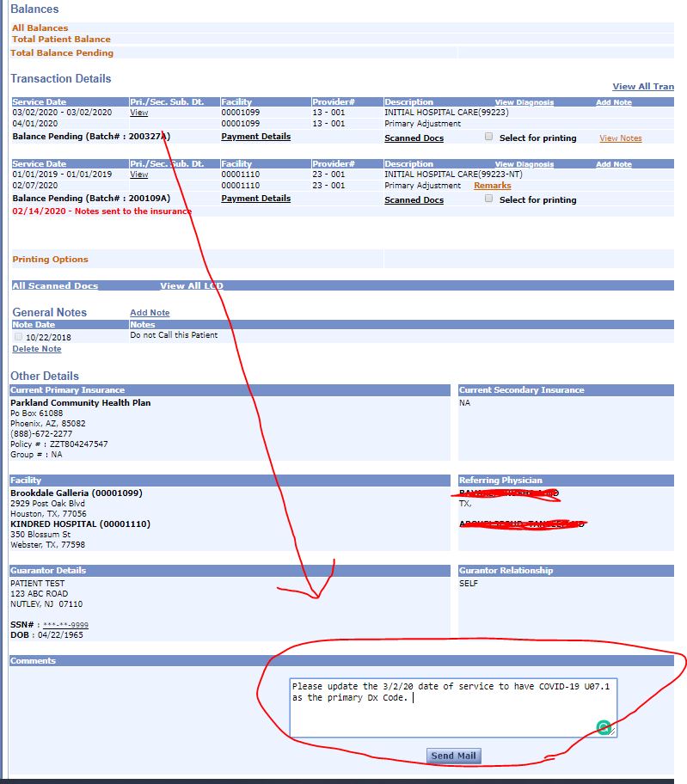Click the orange View Notes link
The image size is (687, 784).
coord(620,138)
